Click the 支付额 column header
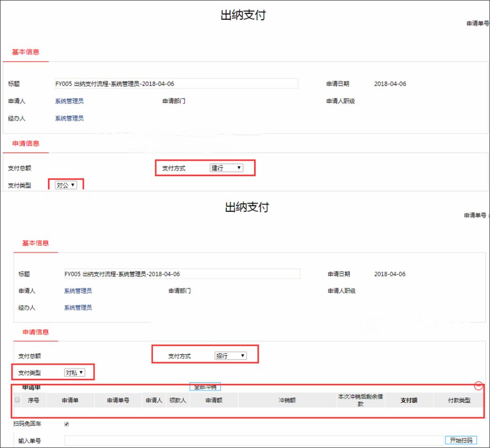Screen dimensions: 490x448 (409, 400)
